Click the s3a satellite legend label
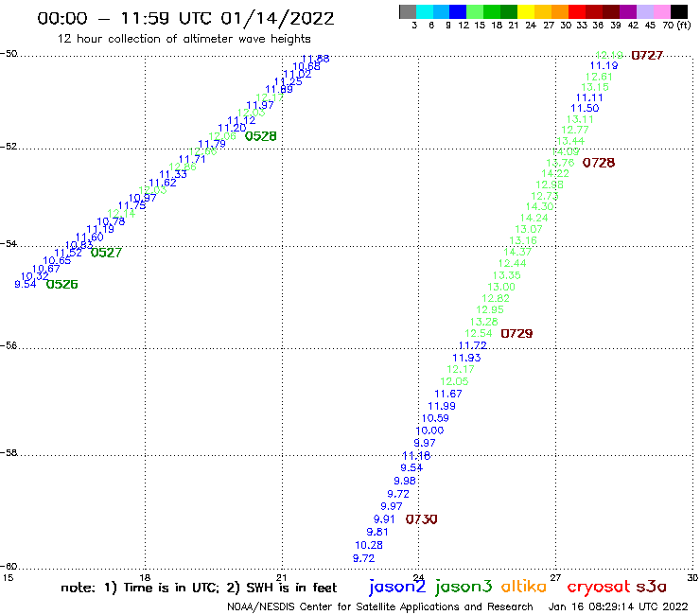Viewport: 700px width, 615px height. pyautogui.click(x=651, y=587)
